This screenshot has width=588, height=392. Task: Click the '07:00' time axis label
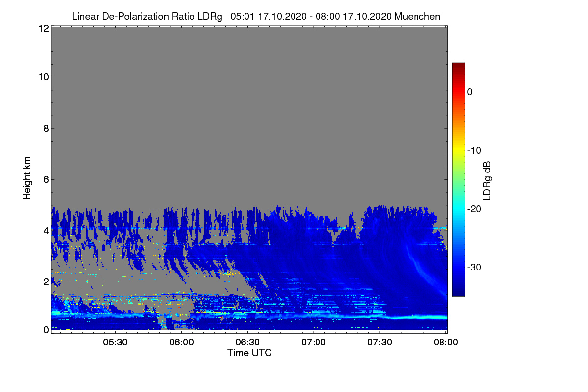coord(314,343)
